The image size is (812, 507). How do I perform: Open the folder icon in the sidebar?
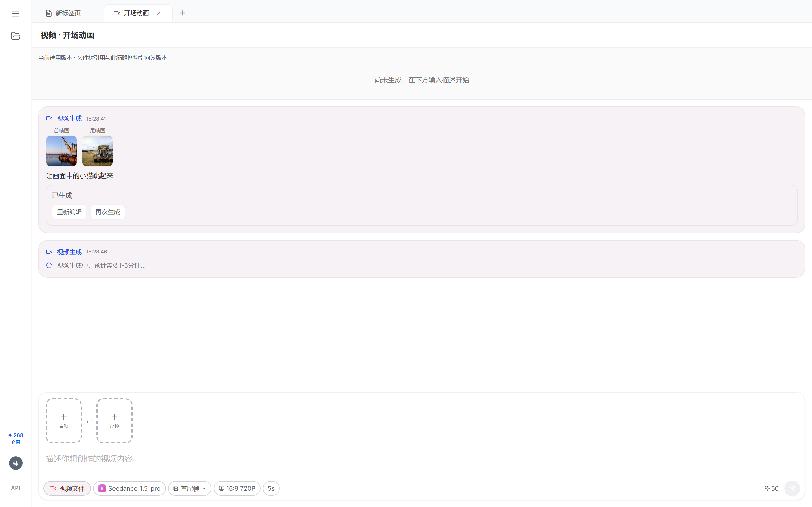16,36
